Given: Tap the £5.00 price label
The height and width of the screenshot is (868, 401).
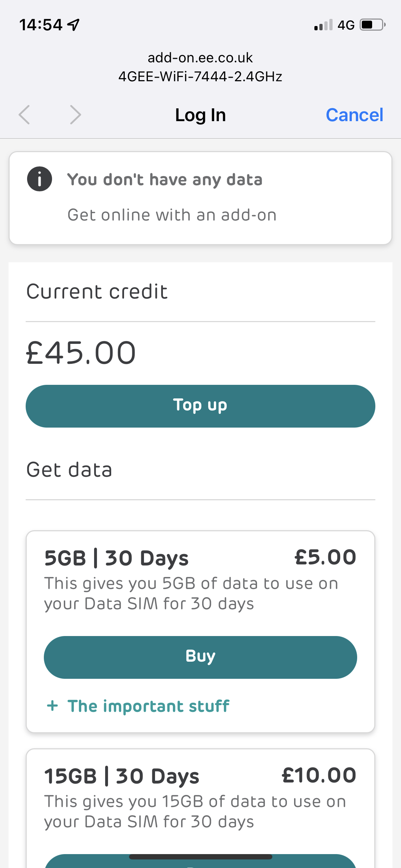Looking at the screenshot, I should (325, 557).
